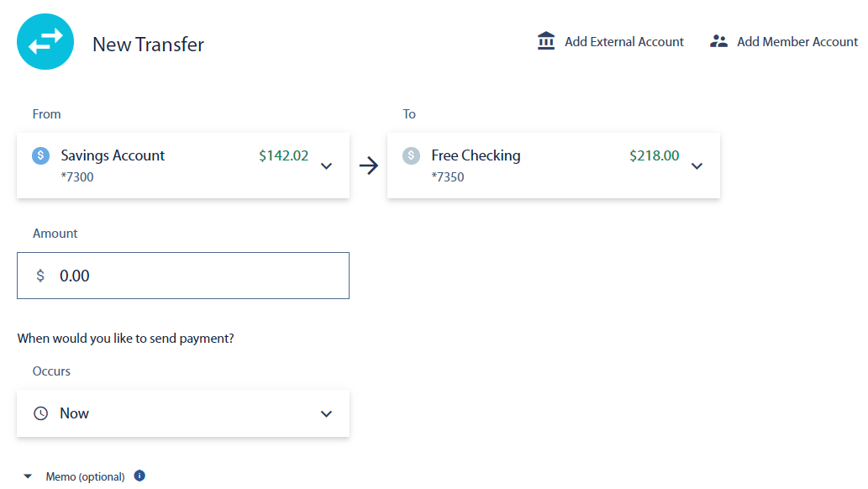Screen dimensions: 868x489
Task: Open the Occurs timing dropdown showing Now
Action: pos(326,413)
